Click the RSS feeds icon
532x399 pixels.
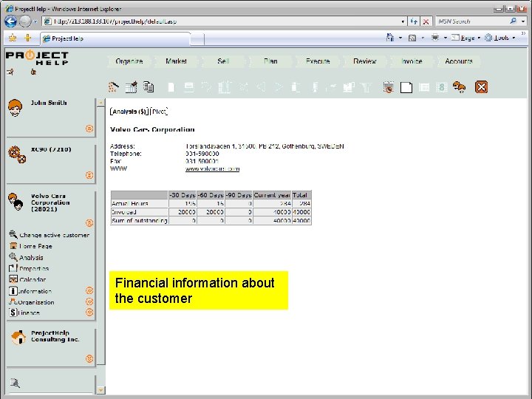(412, 38)
